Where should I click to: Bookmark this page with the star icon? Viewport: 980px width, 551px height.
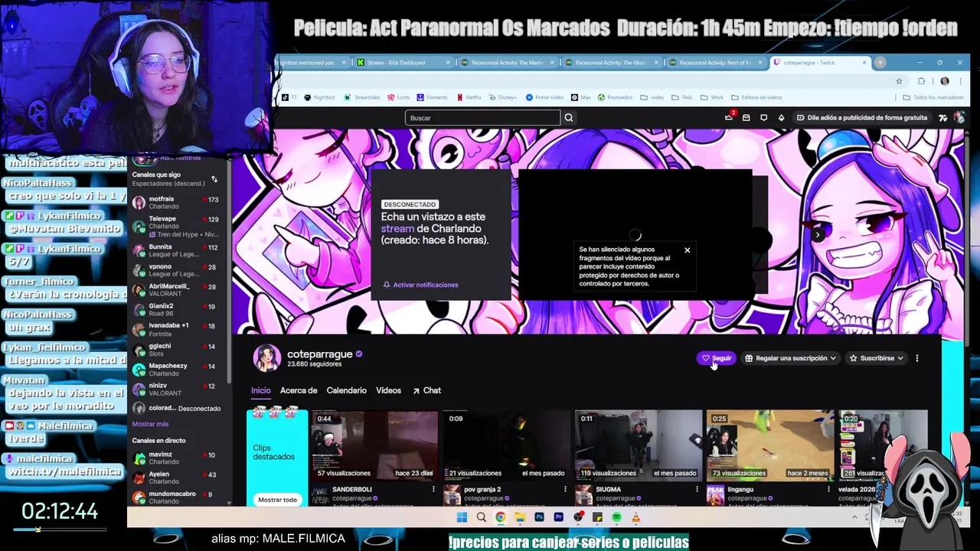click(x=900, y=81)
